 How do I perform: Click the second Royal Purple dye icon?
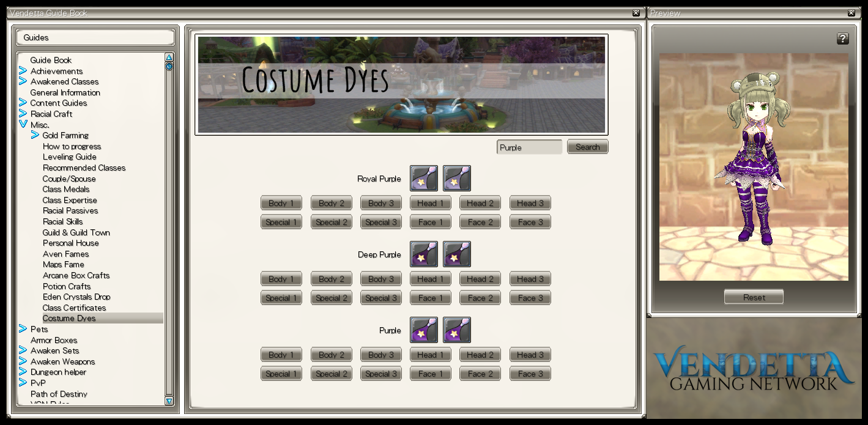(457, 179)
